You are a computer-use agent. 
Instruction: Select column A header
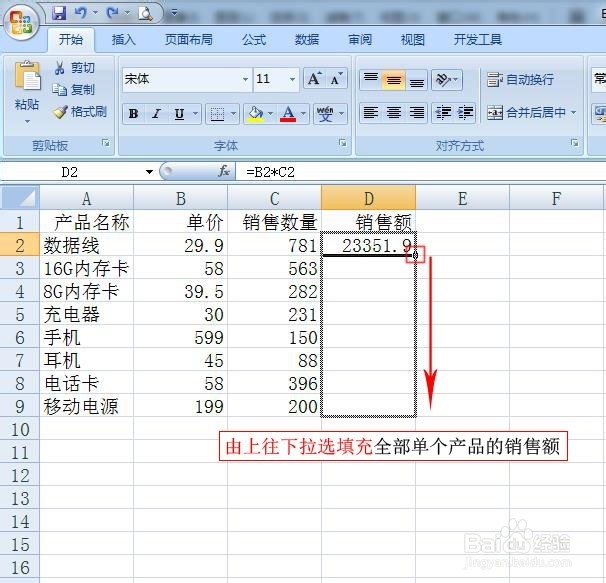tap(87, 198)
